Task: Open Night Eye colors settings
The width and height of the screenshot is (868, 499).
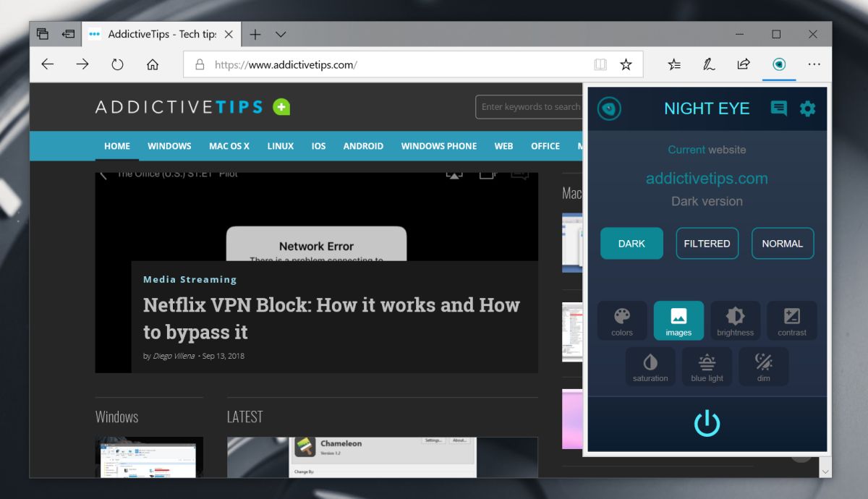Action: click(x=622, y=320)
